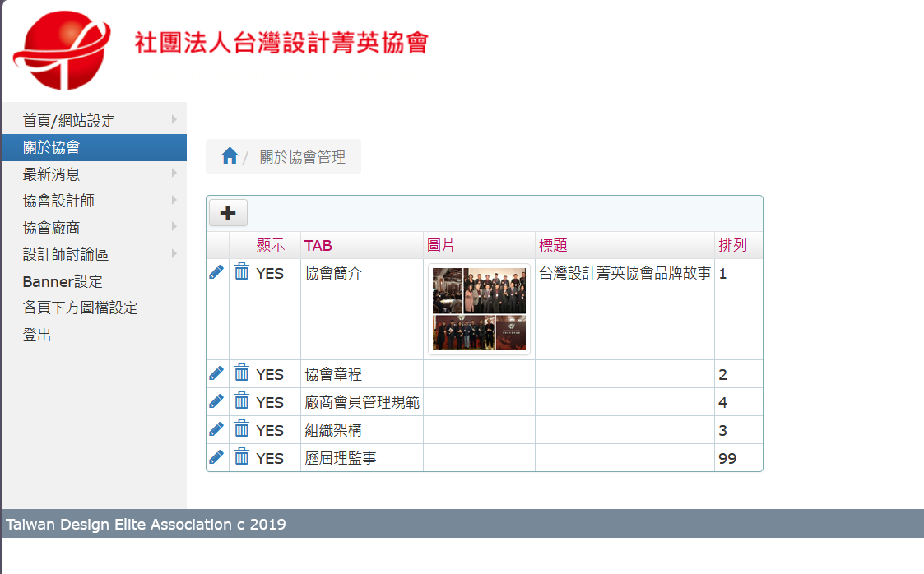Go to the home page via house icon
The width and height of the screenshot is (924, 574).
point(230,156)
